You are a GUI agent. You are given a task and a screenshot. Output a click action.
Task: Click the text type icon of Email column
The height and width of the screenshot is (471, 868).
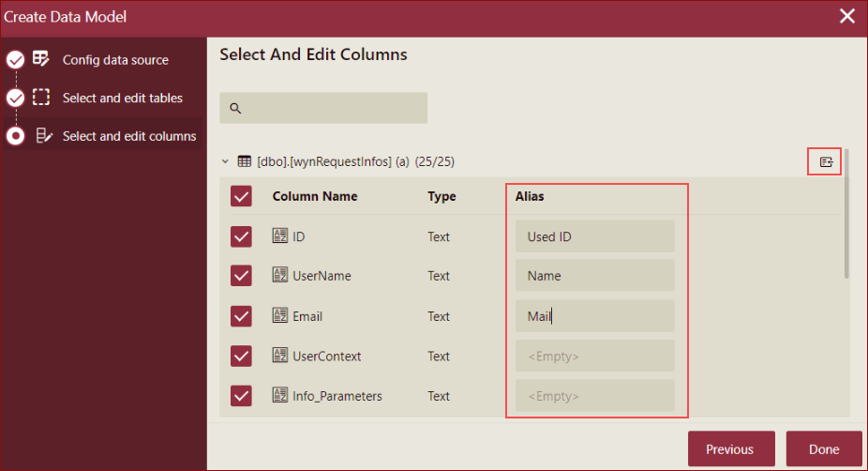click(280, 315)
